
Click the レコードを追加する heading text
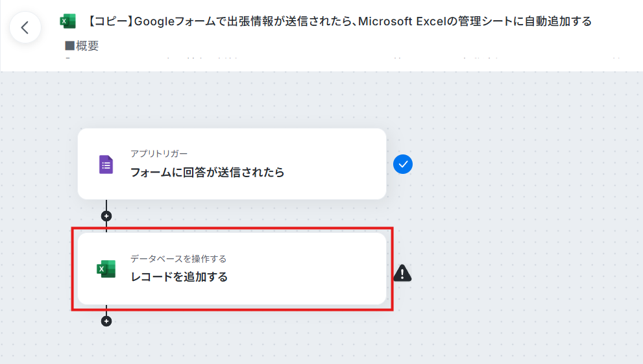click(179, 277)
